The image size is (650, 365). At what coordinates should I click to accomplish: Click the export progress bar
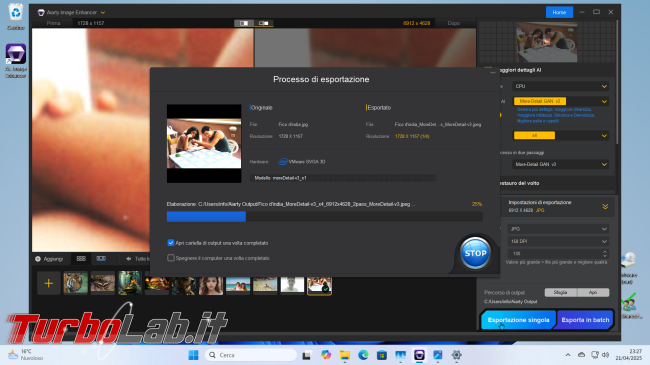pos(325,216)
